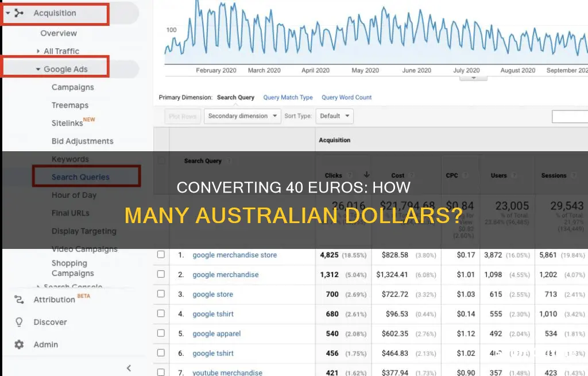Click the table search input field
This screenshot has height=376, width=588.
pos(570,117)
